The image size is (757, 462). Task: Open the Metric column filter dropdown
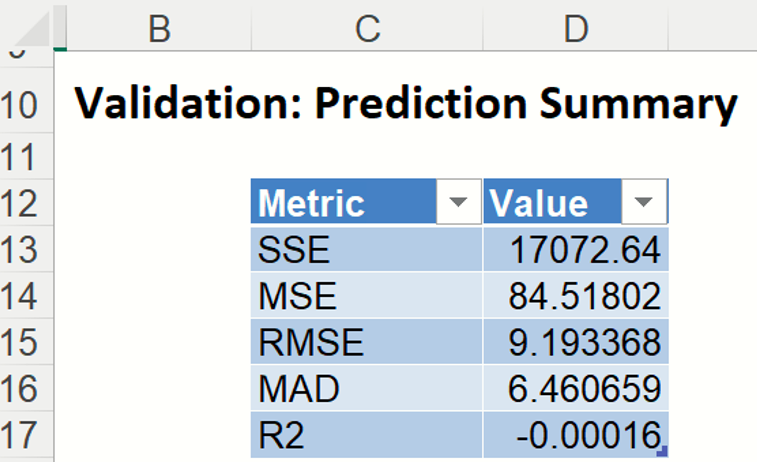click(x=458, y=203)
